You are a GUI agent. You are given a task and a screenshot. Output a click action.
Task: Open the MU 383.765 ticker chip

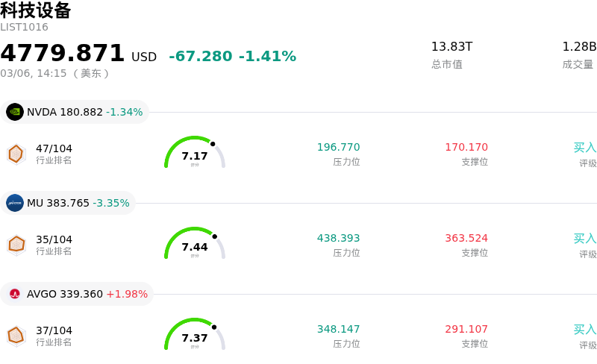pos(68,203)
